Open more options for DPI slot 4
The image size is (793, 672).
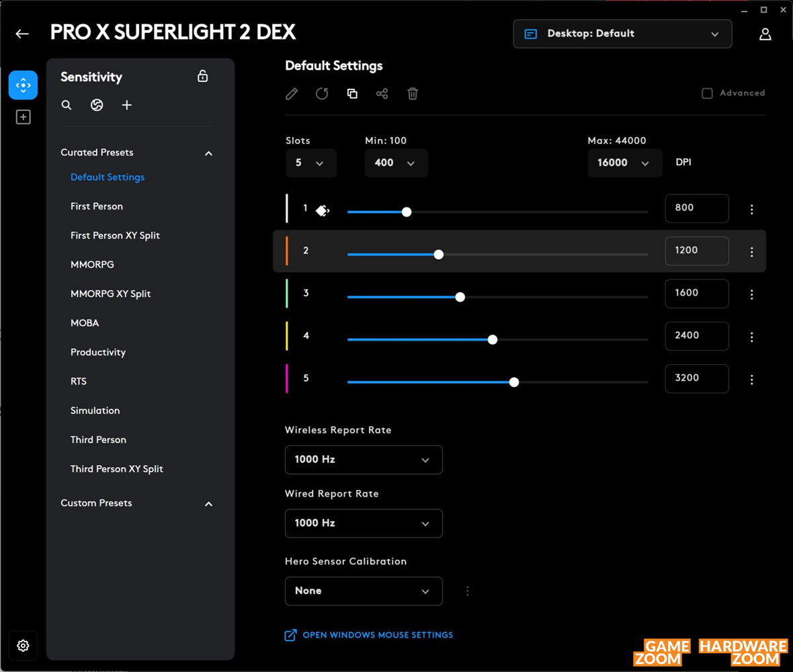tap(752, 337)
